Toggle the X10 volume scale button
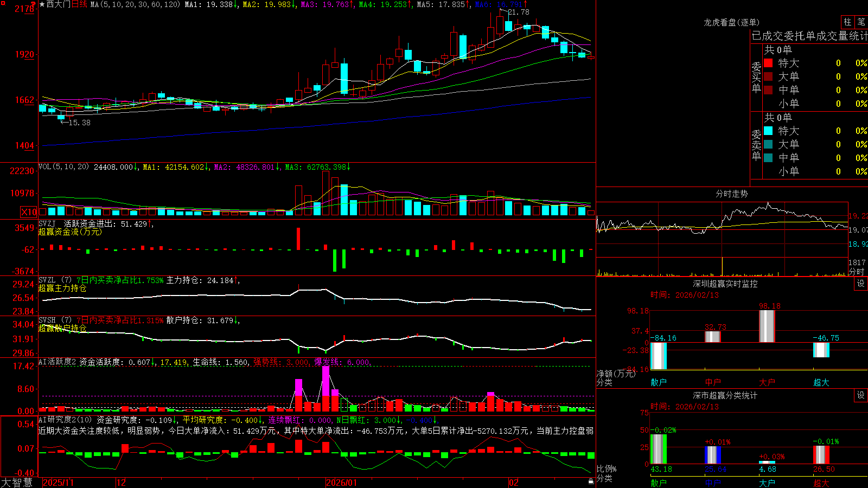 (x=29, y=212)
